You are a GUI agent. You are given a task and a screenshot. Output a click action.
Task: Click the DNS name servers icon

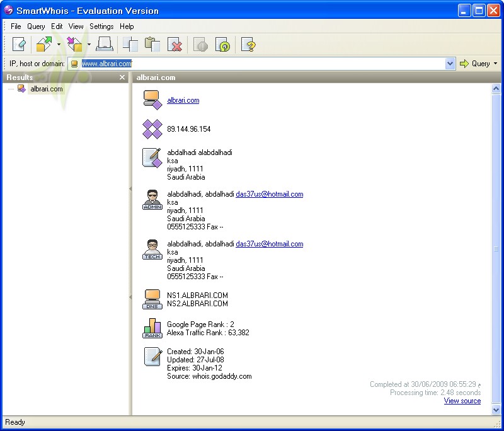pos(152,299)
